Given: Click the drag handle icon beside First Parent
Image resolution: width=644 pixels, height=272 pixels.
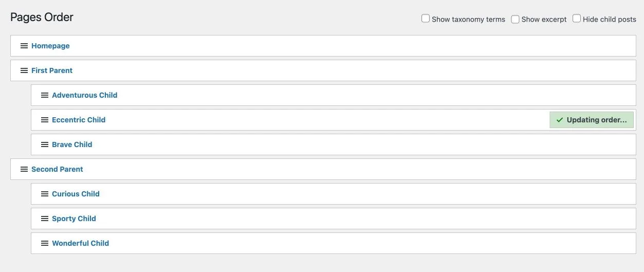Looking at the screenshot, I should click(24, 70).
